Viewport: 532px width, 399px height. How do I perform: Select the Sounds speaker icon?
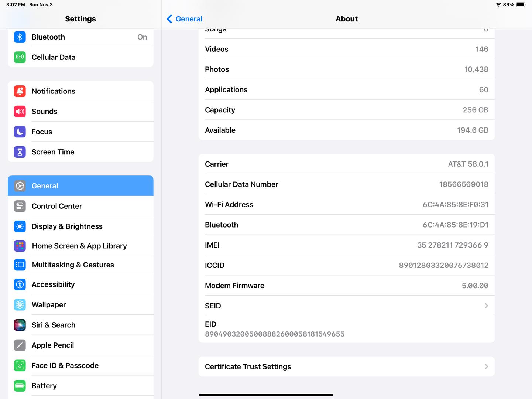point(20,112)
